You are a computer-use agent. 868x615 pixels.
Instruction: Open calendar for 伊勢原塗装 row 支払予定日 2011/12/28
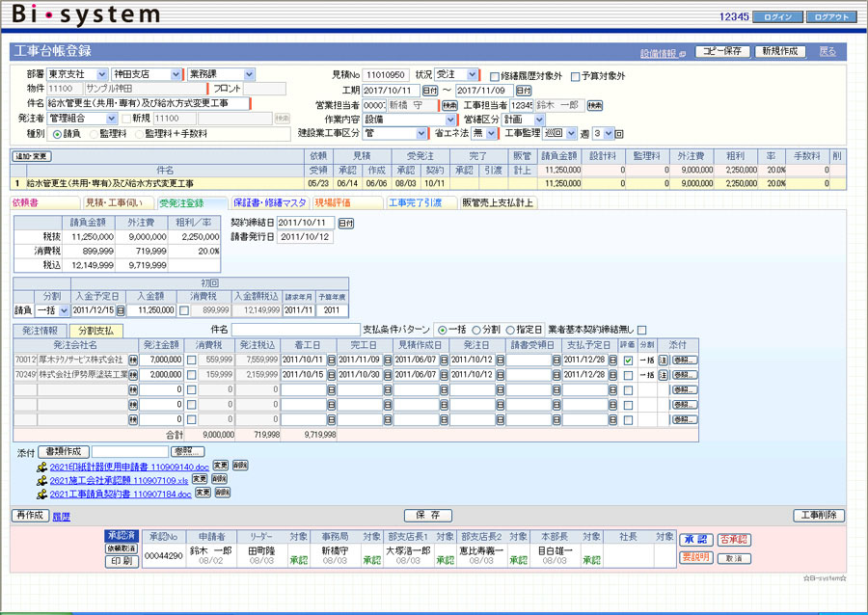pyautogui.click(x=612, y=375)
